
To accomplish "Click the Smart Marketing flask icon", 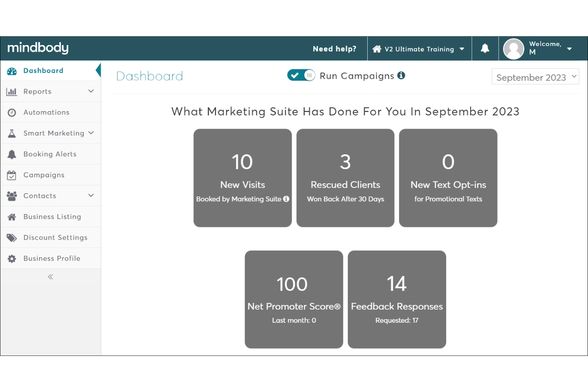I will pos(12,133).
